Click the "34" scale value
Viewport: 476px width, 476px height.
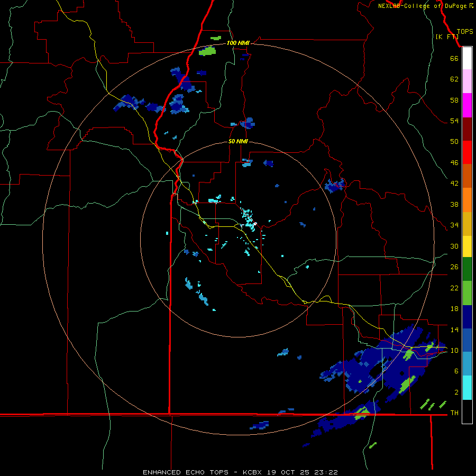click(454, 225)
